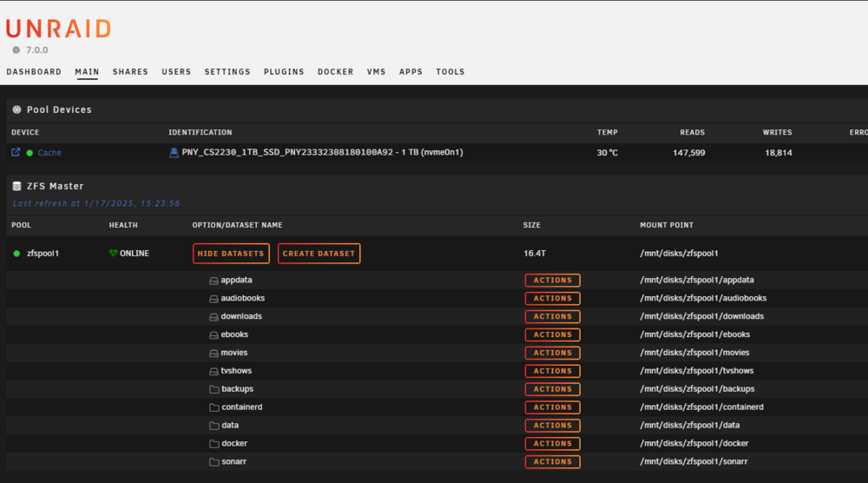Open Actions menu for docker dataset
This screenshot has height=483, width=868.
[552, 444]
